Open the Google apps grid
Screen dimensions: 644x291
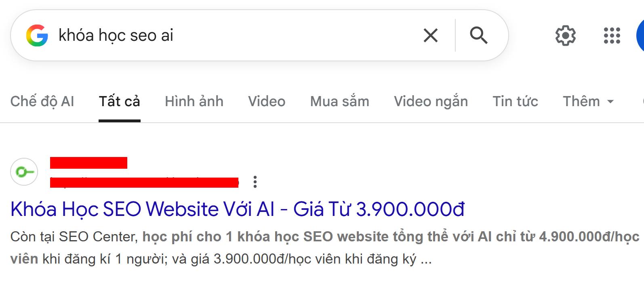pyautogui.click(x=612, y=36)
